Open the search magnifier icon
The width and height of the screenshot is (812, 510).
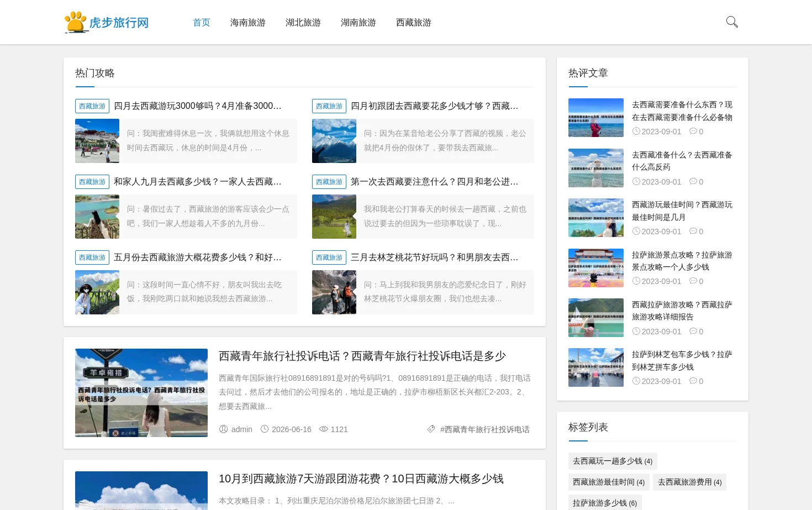coord(732,22)
